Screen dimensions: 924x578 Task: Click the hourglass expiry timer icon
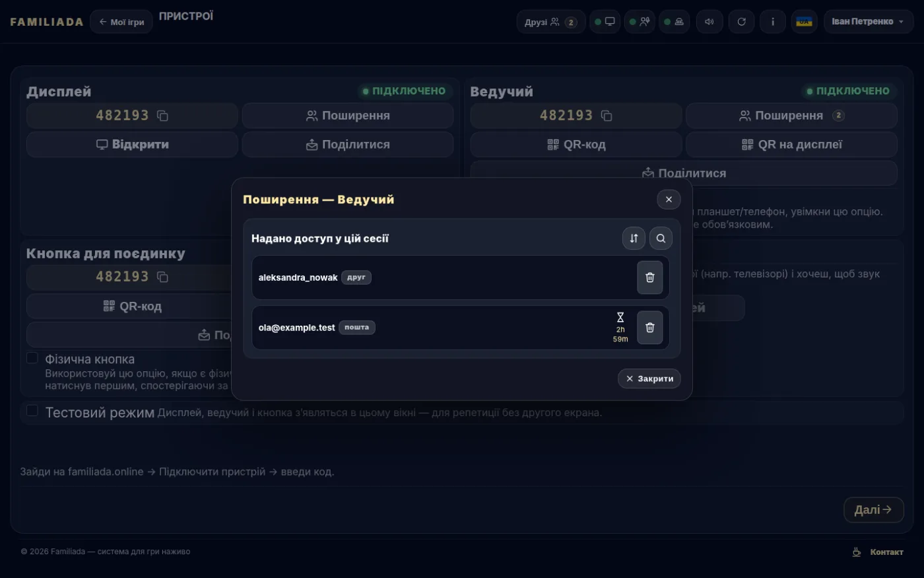click(x=620, y=318)
